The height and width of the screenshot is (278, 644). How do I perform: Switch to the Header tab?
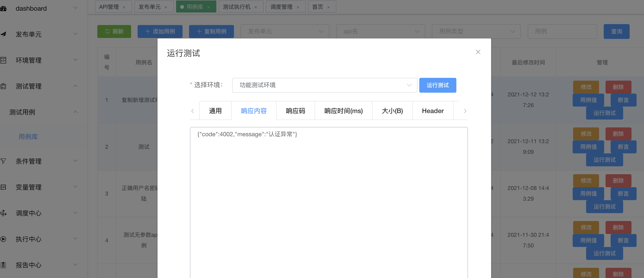point(433,111)
